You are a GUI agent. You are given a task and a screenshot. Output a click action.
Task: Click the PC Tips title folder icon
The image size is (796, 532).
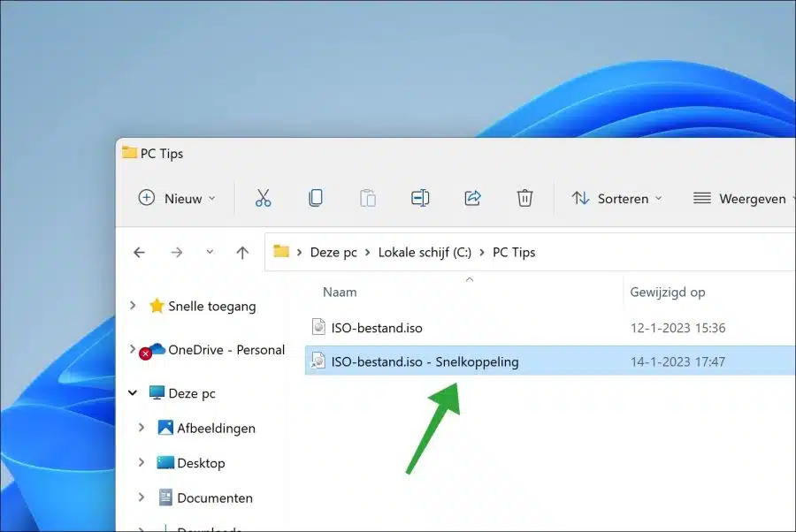[129, 152]
